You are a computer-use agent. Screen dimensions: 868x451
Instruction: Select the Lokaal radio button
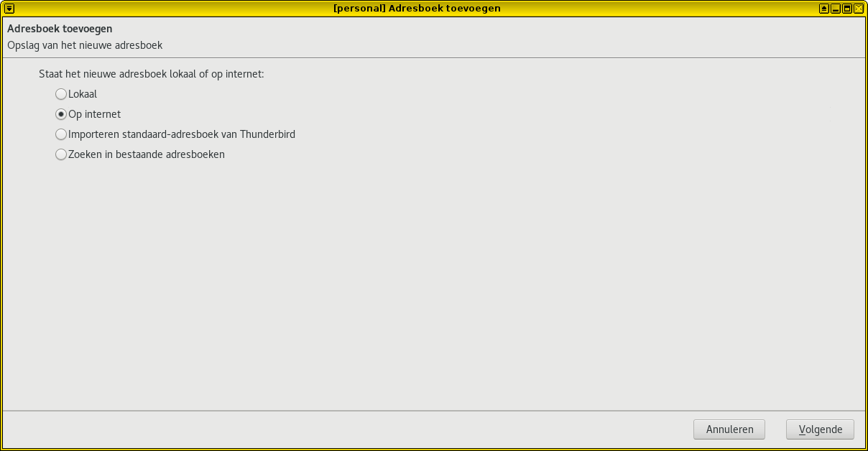click(61, 94)
